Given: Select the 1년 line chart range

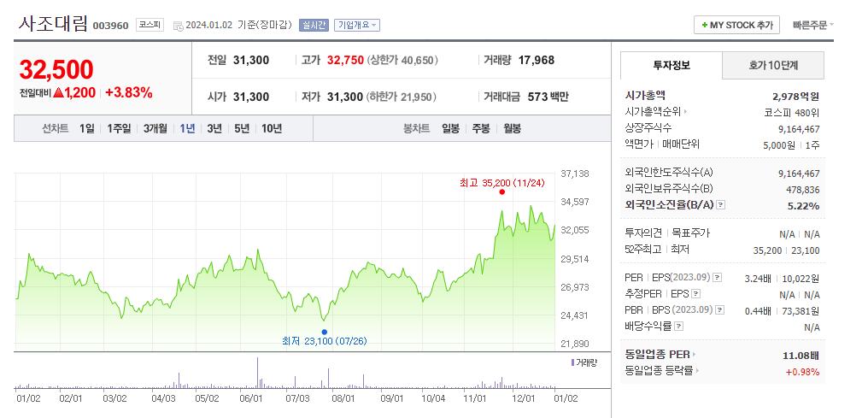Looking at the screenshot, I should tap(187, 129).
